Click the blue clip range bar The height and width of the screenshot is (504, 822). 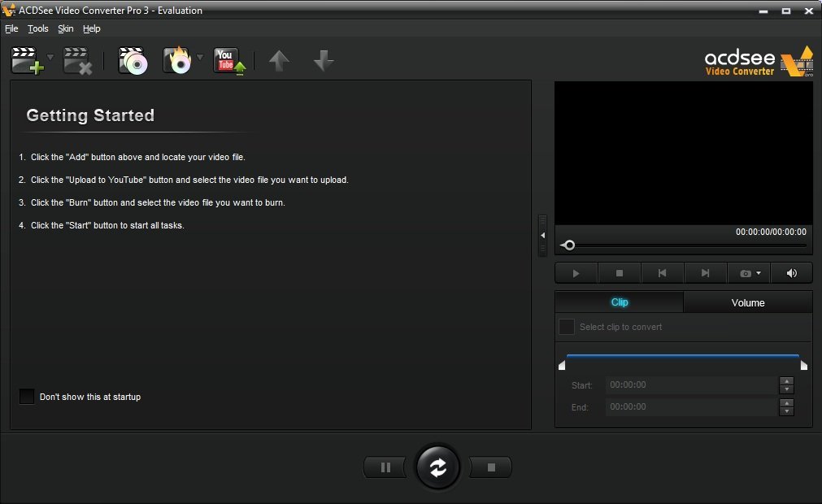pos(682,356)
